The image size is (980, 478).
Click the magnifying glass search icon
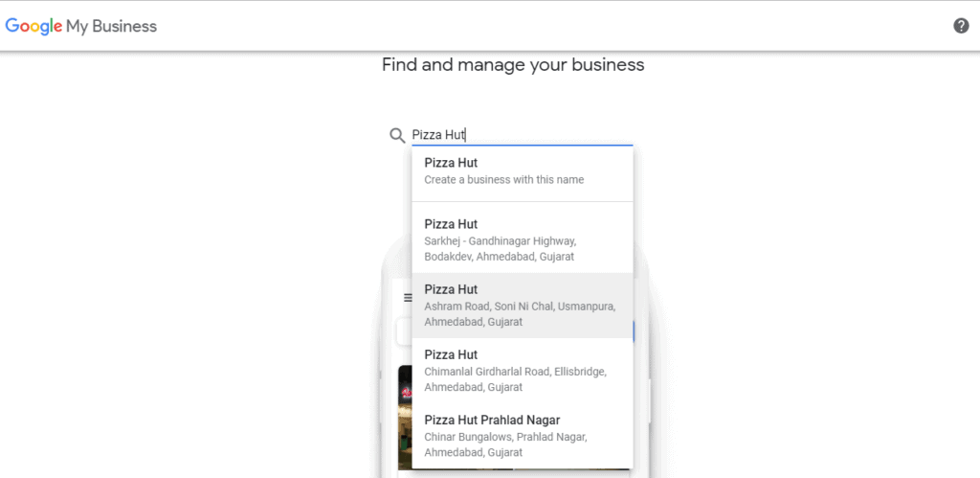(x=397, y=136)
